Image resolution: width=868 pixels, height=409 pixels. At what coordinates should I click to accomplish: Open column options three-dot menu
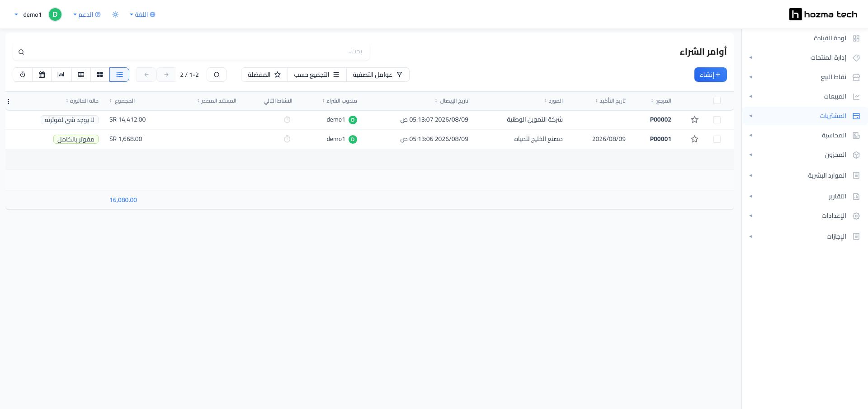(x=8, y=101)
